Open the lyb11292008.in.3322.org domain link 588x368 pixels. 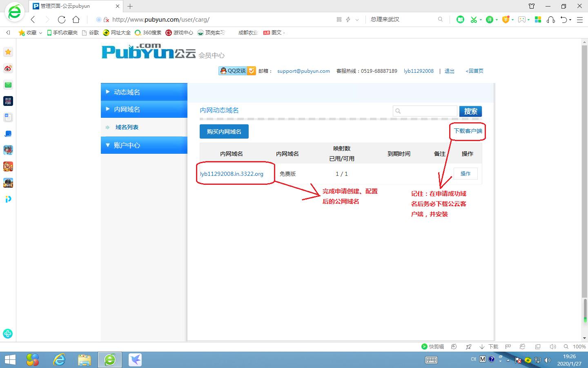pyautogui.click(x=231, y=173)
